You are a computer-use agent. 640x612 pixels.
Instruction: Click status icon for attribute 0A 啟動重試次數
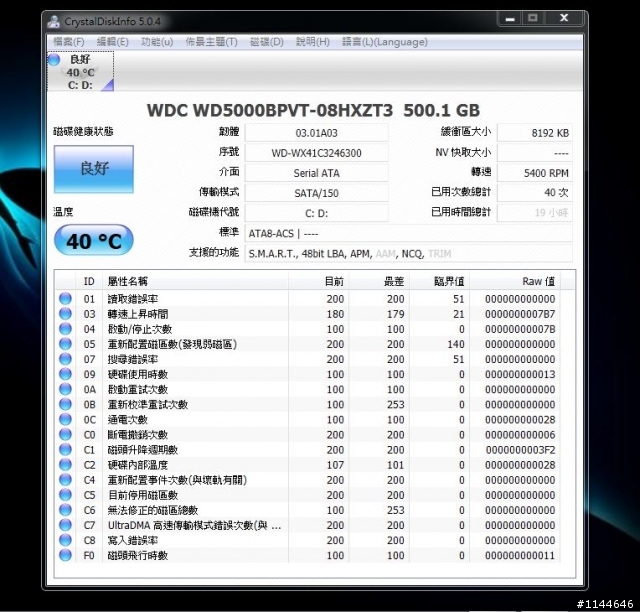pos(65,389)
